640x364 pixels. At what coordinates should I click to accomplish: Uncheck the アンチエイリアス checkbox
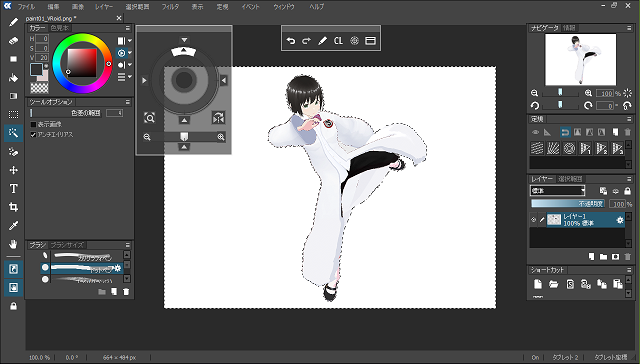tap(33, 134)
